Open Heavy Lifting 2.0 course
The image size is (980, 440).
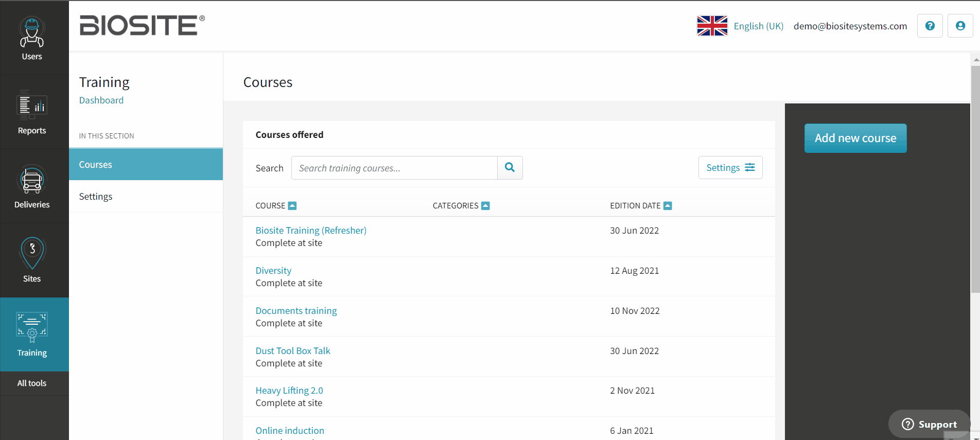289,391
